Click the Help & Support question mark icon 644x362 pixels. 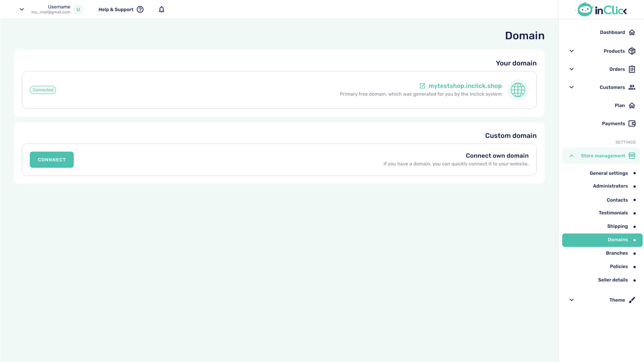(140, 9)
